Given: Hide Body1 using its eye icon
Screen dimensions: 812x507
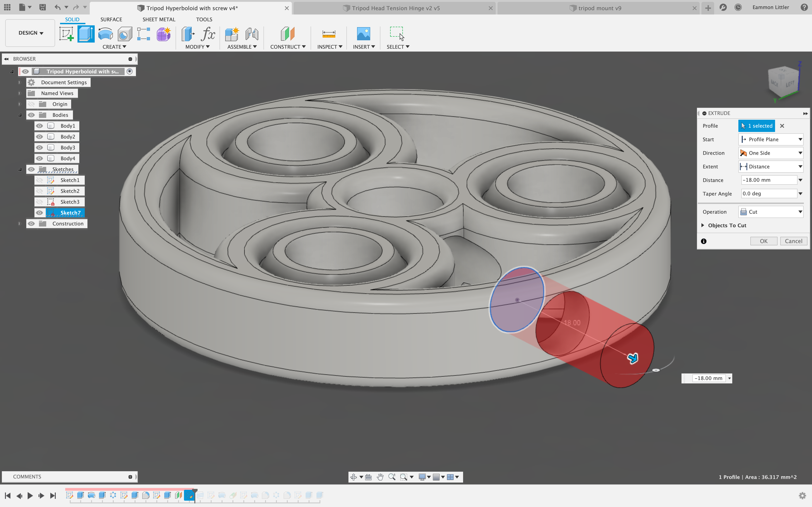Looking at the screenshot, I should coord(40,125).
